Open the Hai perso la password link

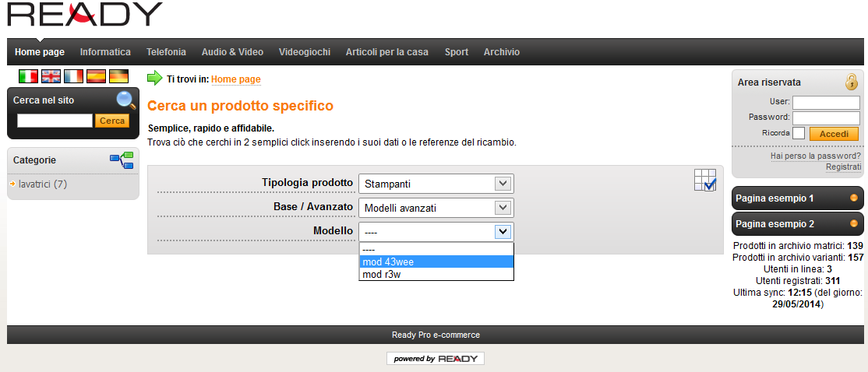coord(816,156)
